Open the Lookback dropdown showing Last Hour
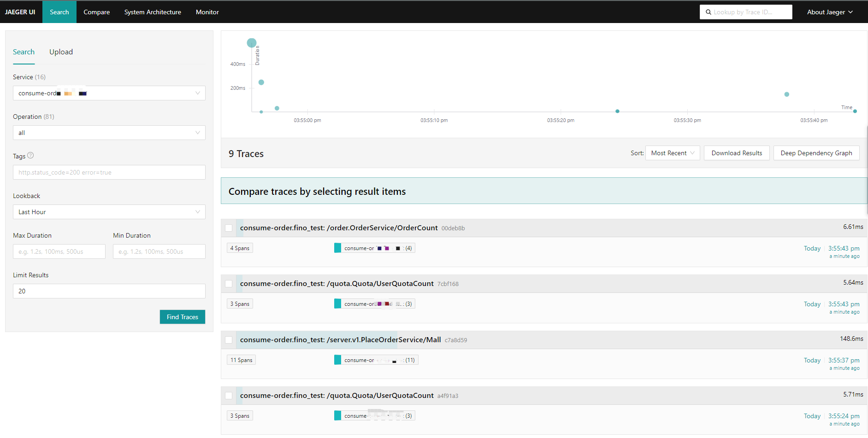The height and width of the screenshot is (438, 868). point(109,212)
